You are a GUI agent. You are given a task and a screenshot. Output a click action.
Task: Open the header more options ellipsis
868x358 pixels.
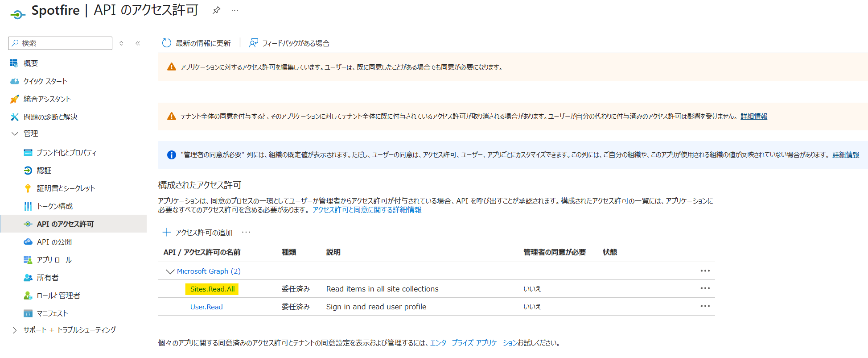234,10
